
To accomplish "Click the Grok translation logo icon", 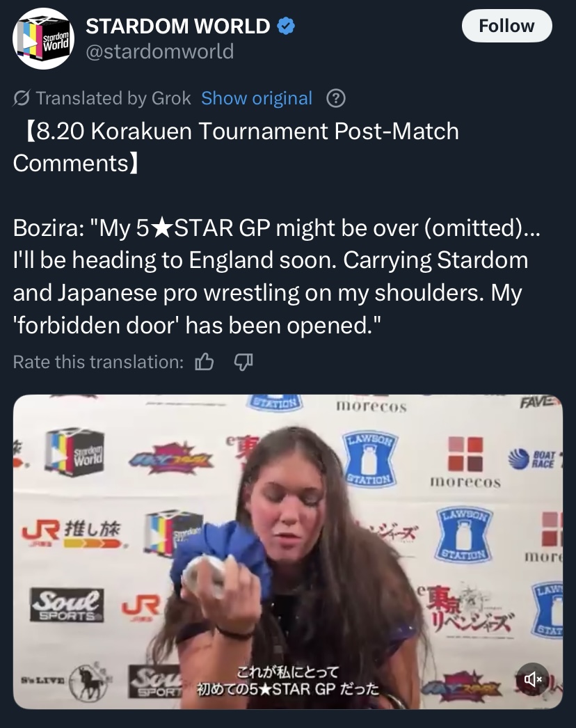I will coord(22,98).
